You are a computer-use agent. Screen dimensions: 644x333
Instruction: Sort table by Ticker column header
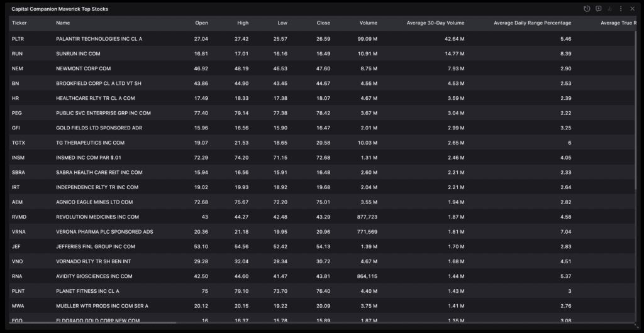tap(19, 23)
